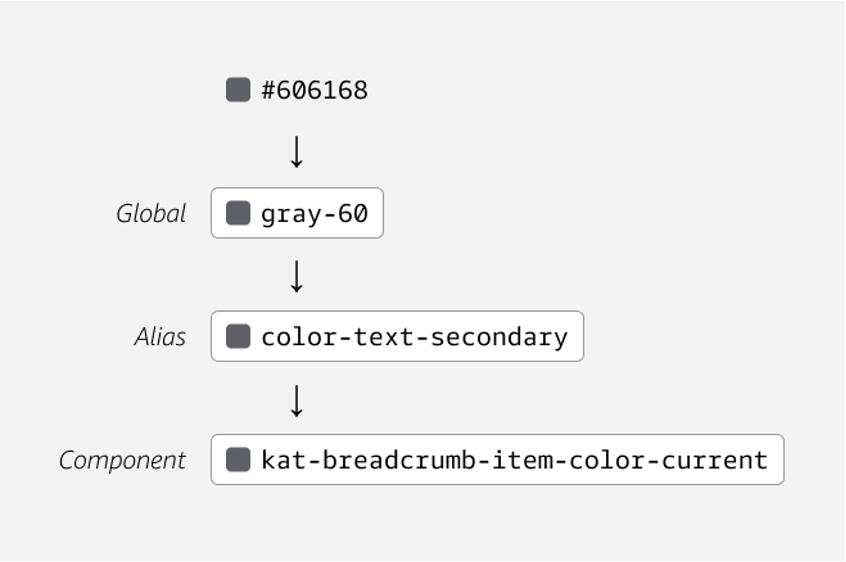
Task: Click the number 60 in gray-60
Action: click(353, 214)
